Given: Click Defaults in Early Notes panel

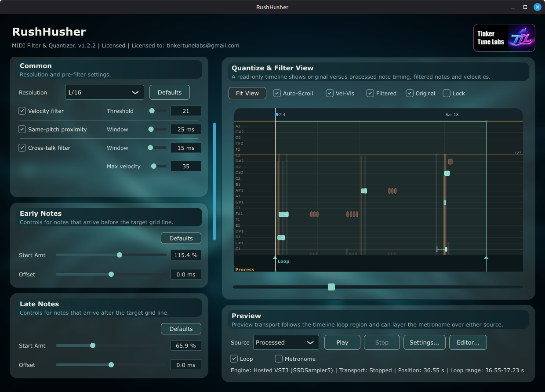Looking at the screenshot, I should point(181,238).
